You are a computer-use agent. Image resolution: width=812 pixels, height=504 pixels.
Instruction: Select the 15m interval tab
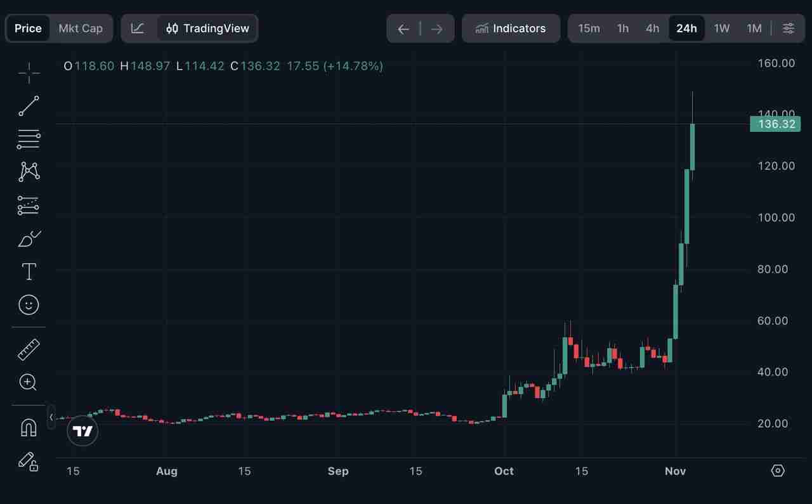click(589, 28)
